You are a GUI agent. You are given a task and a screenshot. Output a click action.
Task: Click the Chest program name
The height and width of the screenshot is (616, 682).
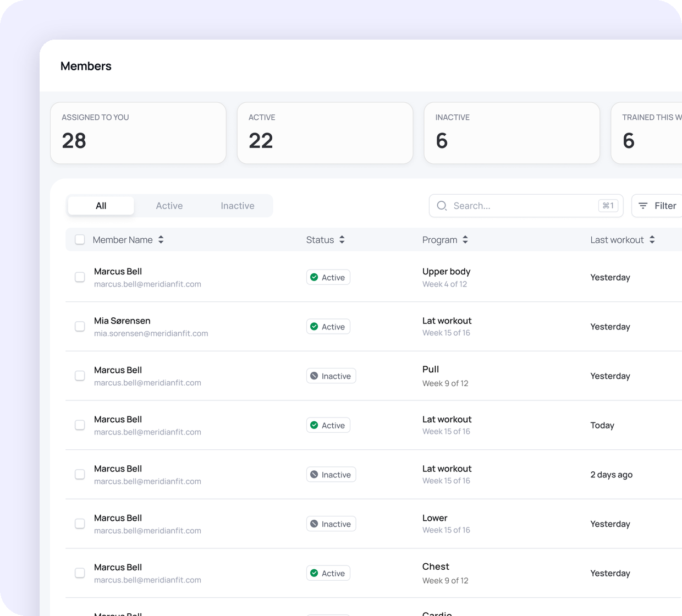[x=436, y=566]
